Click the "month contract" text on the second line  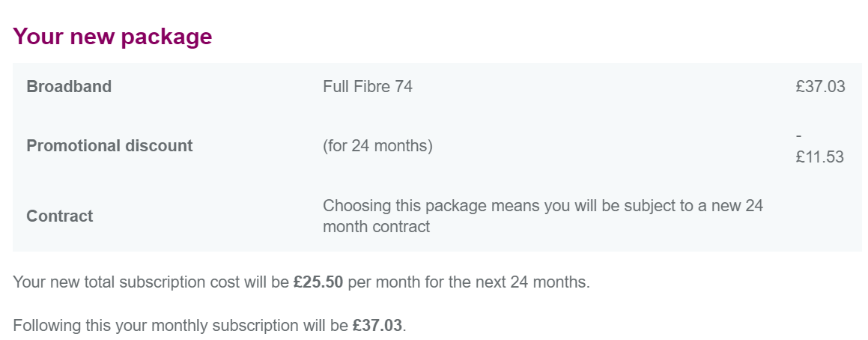tap(376, 227)
